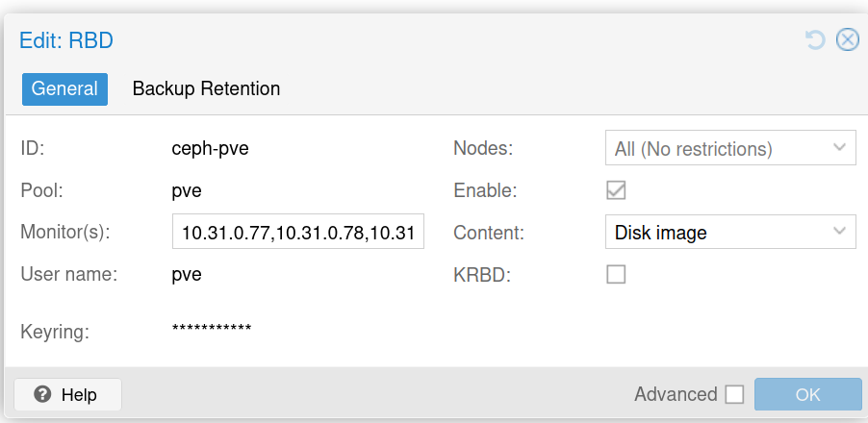868x423 pixels.
Task: Click the Edit: RBD dialog title
Action: 66,40
